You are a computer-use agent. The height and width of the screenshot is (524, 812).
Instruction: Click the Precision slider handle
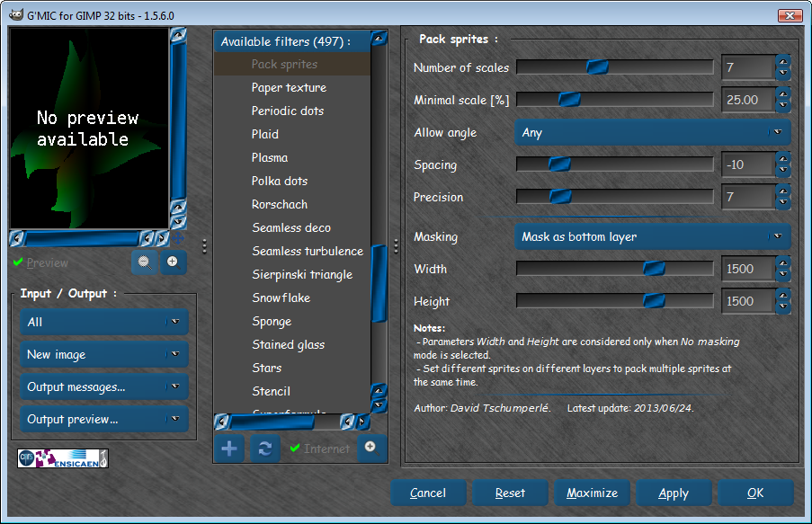(560, 196)
